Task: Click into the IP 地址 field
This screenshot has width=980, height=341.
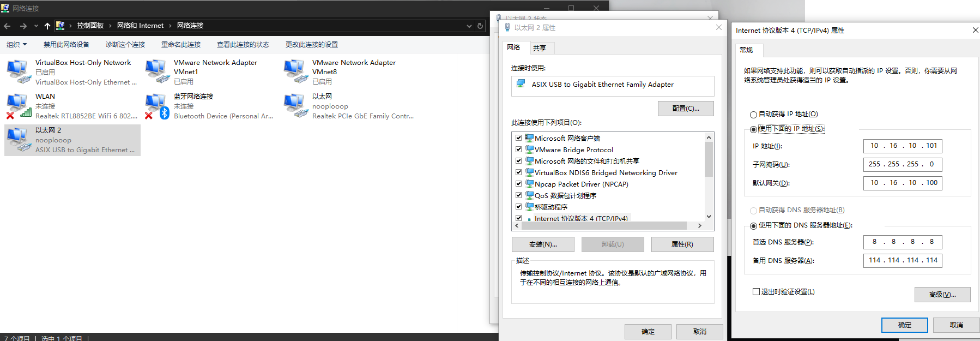Action: pyautogui.click(x=903, y=146)
